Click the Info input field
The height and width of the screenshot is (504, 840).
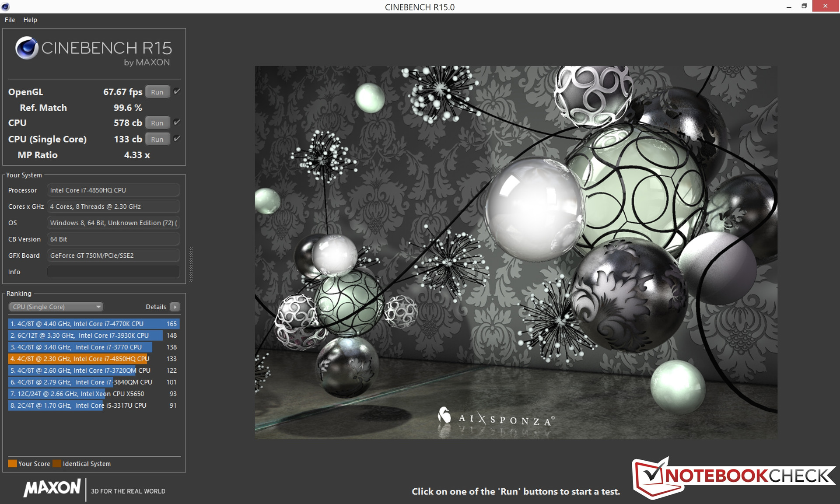[x=113, y=272]
